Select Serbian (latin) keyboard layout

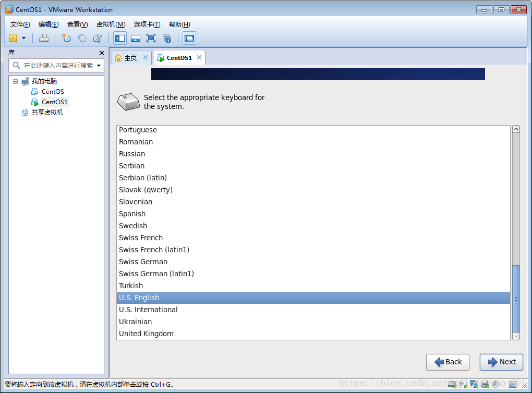[313, 178]
